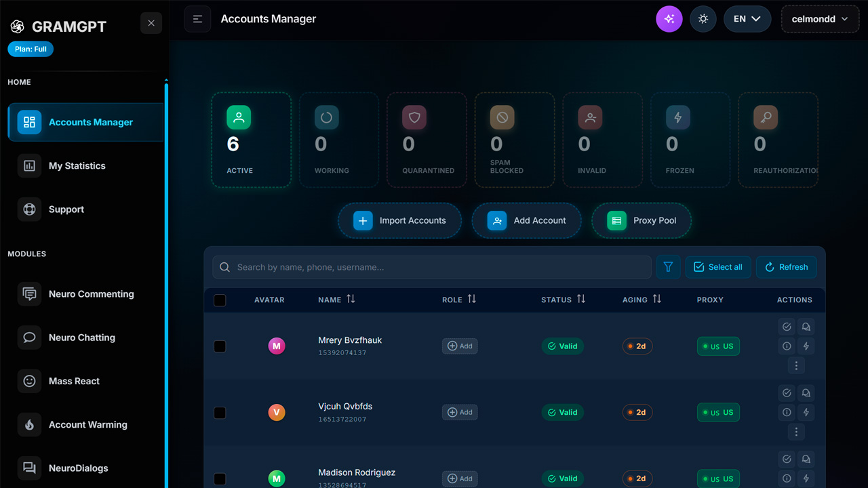Click chat bubbles icon in Mrery Bvzfhauk row
Image resolution: width=868 pixels, height=488 pixels.
tap(806, 327)
